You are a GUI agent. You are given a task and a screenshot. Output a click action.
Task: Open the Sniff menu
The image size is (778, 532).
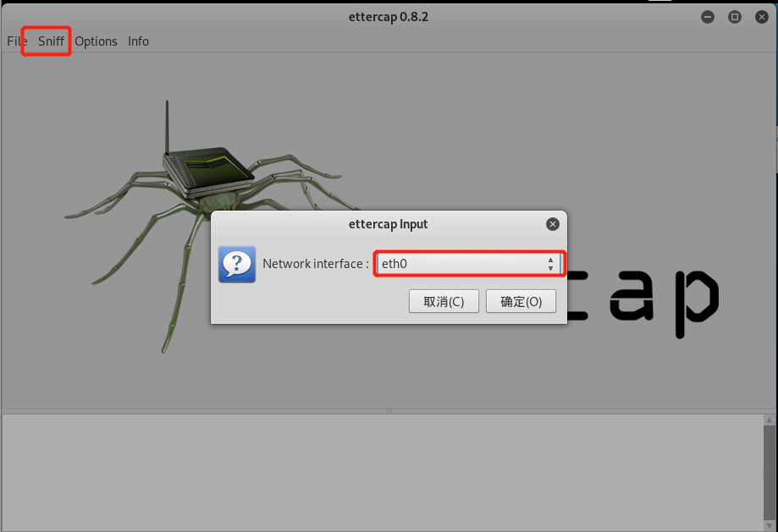tap(51, 41)
